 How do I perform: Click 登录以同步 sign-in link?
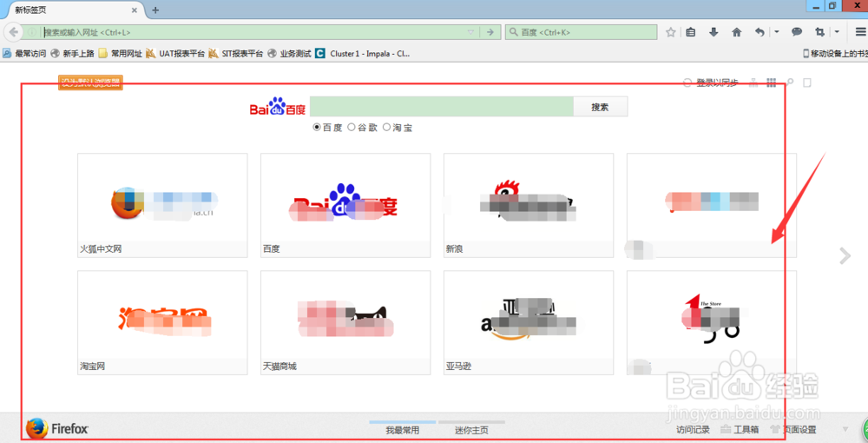click(717, 83)
